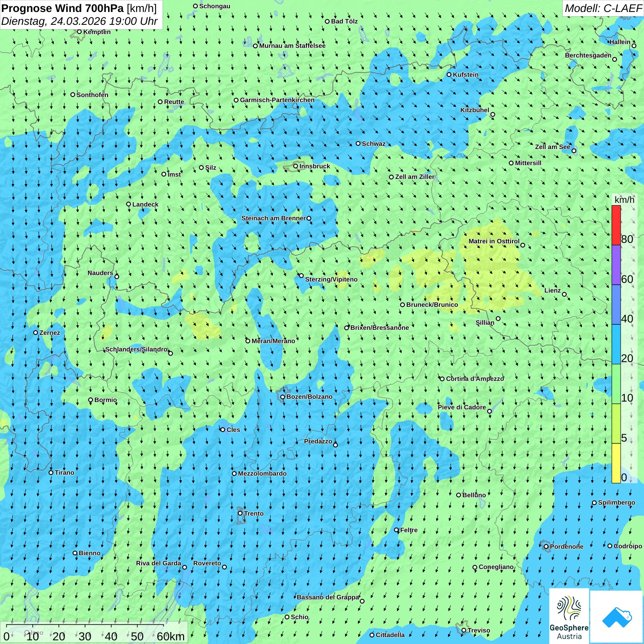Click the 'Mittersill' label

(528, 163)
